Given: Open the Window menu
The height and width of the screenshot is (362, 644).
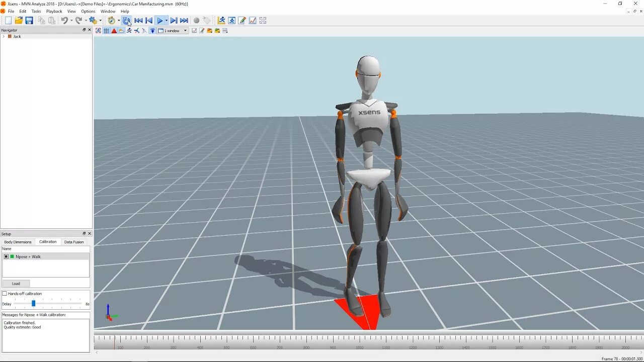Looking at the screenshot, I should (x=108, y=11).
